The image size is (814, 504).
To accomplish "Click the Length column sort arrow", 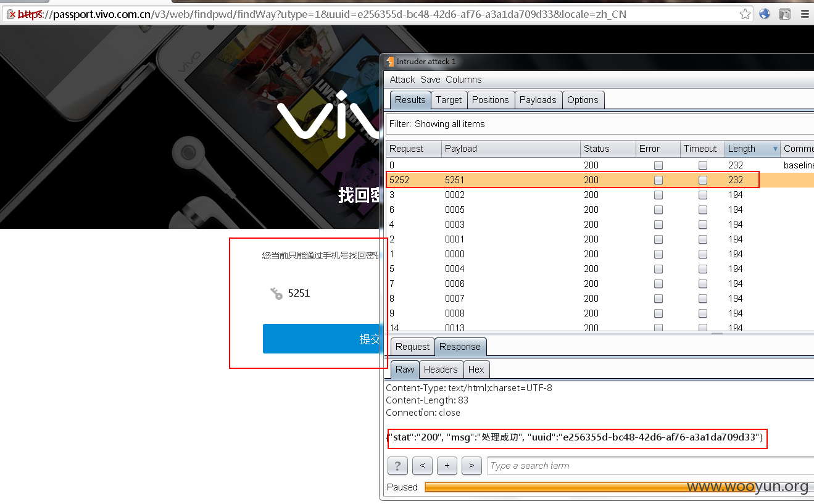I will [775, 149].
